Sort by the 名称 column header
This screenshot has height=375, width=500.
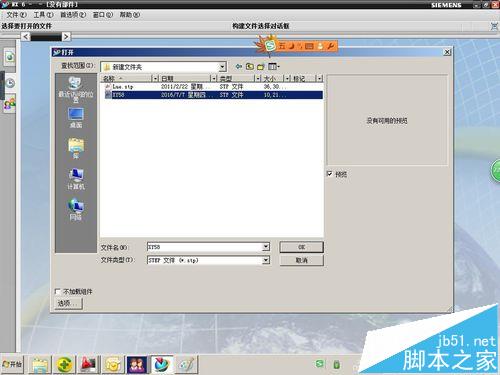click(x=126, y=78)
